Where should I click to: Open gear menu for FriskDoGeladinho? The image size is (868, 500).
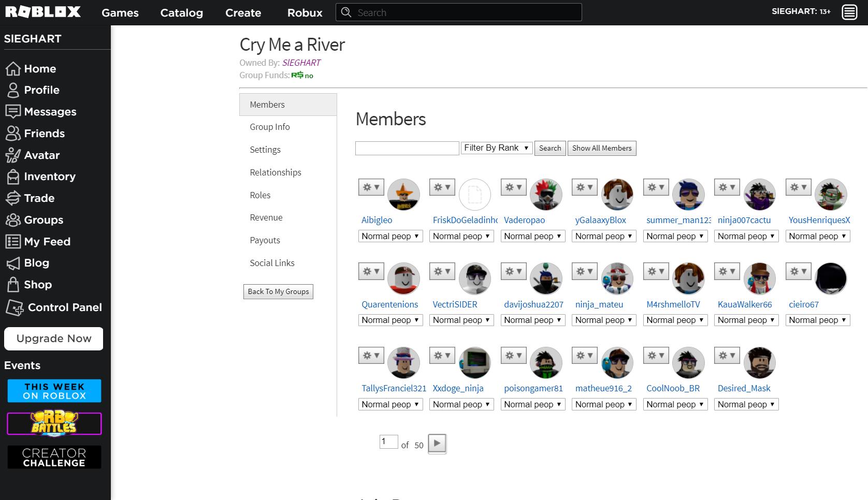tap(442, 187)
